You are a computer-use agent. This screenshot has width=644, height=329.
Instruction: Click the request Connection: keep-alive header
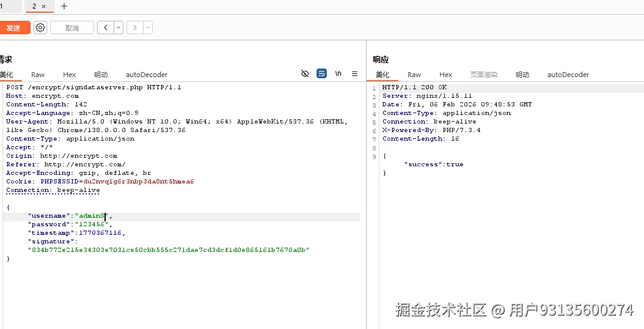click(53, 190)
